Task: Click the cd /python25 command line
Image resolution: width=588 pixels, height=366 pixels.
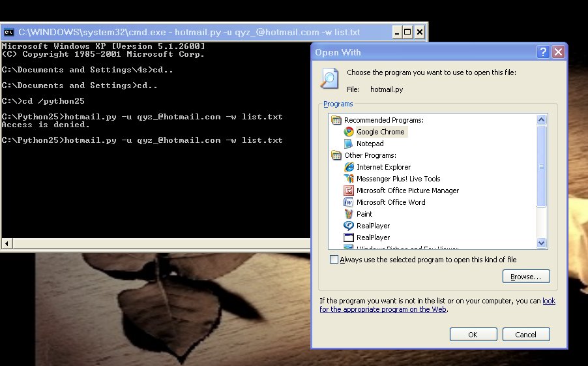Action: 43,101
